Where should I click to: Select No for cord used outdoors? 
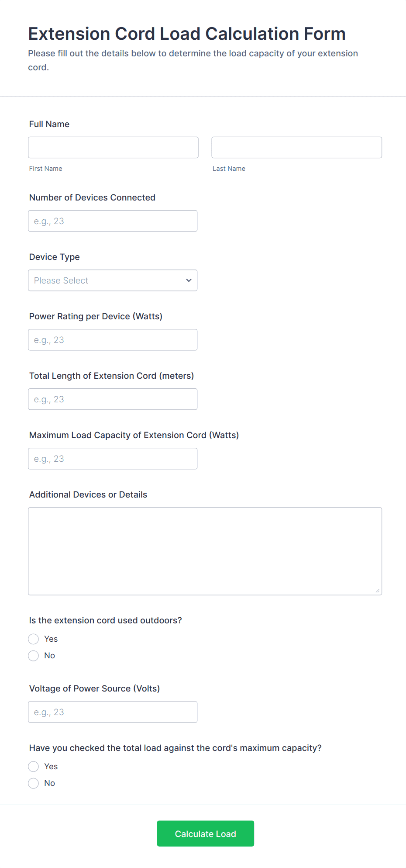click(x=34, y=656)
